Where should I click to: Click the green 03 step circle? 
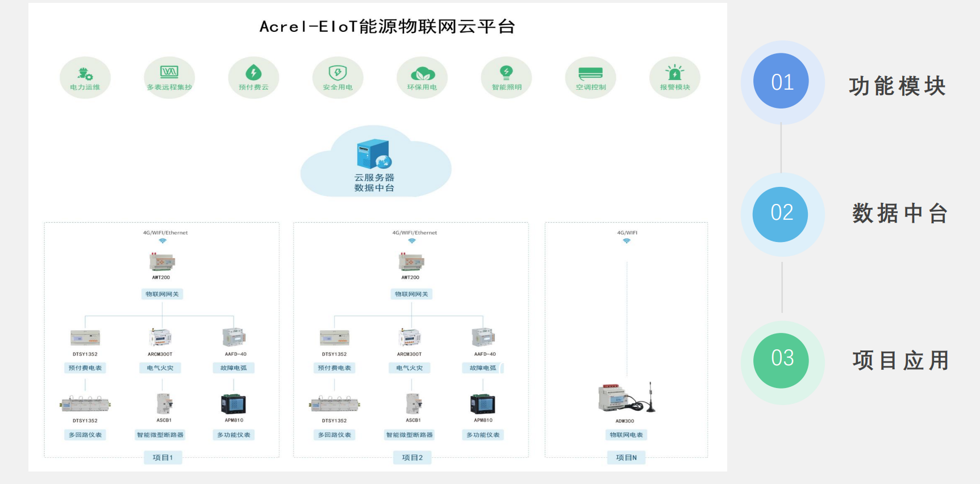[x=781, y=360]
